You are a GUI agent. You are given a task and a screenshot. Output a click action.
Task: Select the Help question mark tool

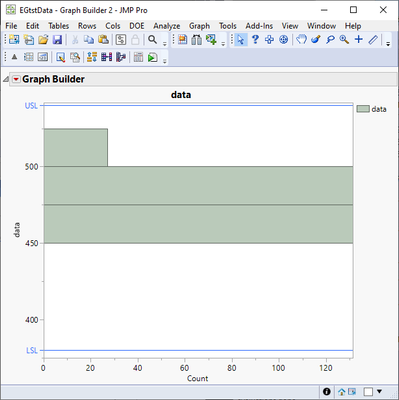[255, 39]
